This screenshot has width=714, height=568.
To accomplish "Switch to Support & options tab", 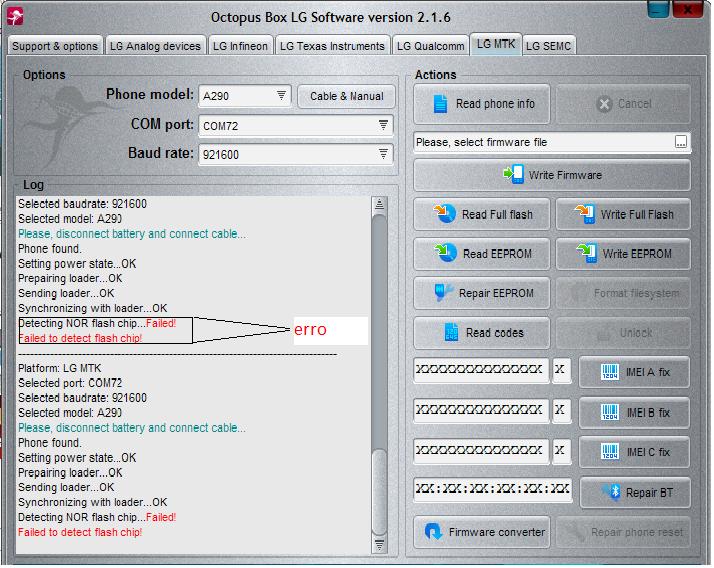I will pyautogui.click(x=55, y=46).
